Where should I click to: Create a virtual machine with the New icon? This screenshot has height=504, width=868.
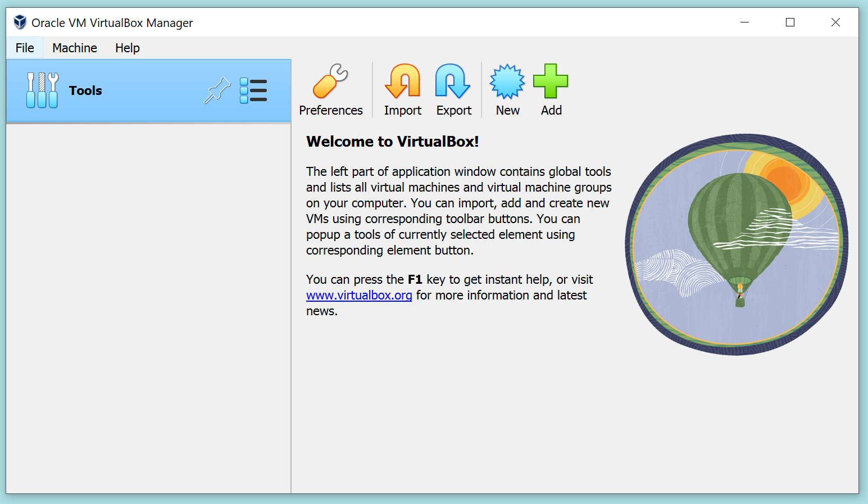507,81
